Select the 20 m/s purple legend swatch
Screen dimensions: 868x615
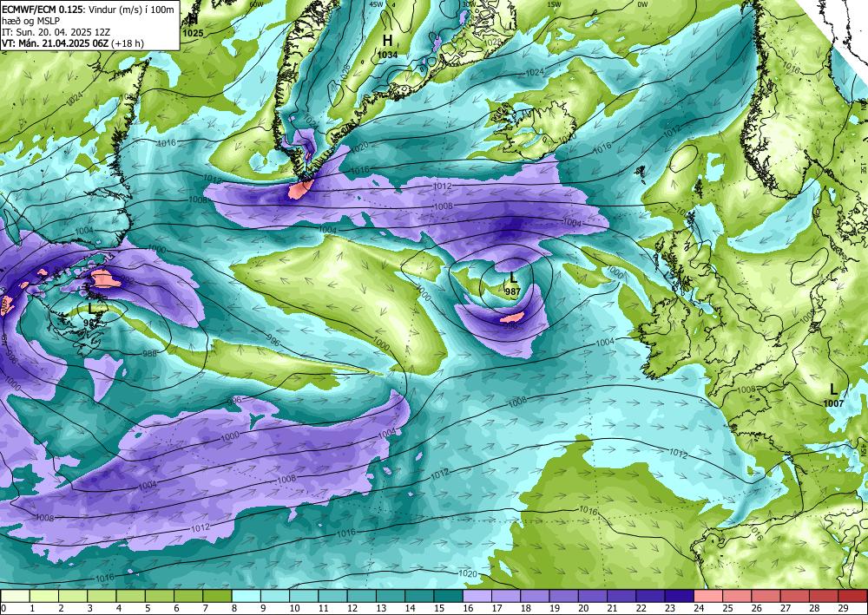pos(593,596)
